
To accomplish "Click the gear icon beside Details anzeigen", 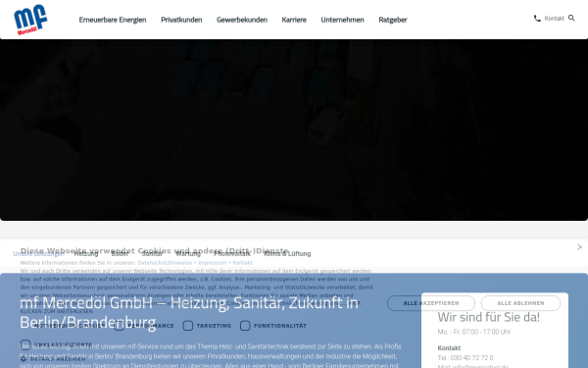I will coord(24,359).
